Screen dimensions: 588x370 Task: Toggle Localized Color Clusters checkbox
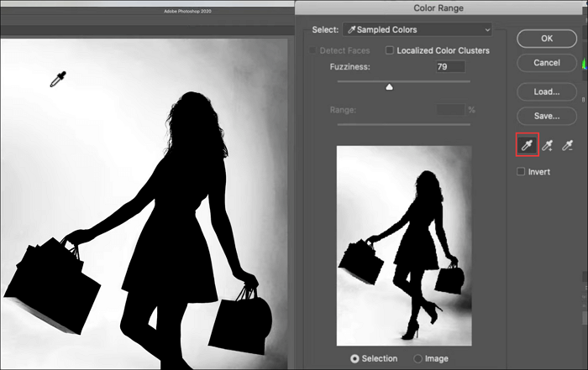(x=390, y=50)
